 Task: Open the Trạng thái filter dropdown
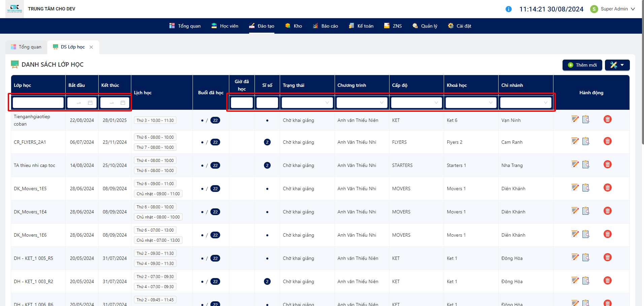point(307,103)
